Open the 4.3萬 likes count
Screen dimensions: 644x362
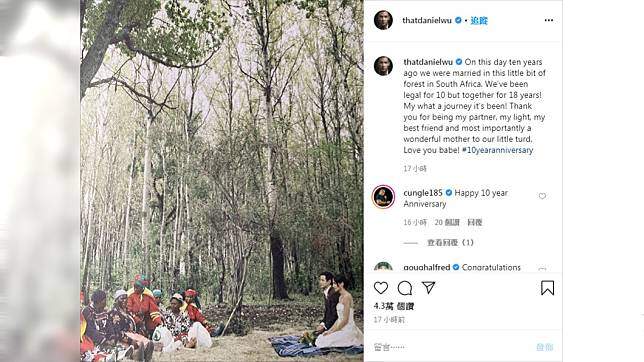coord(394,306)
